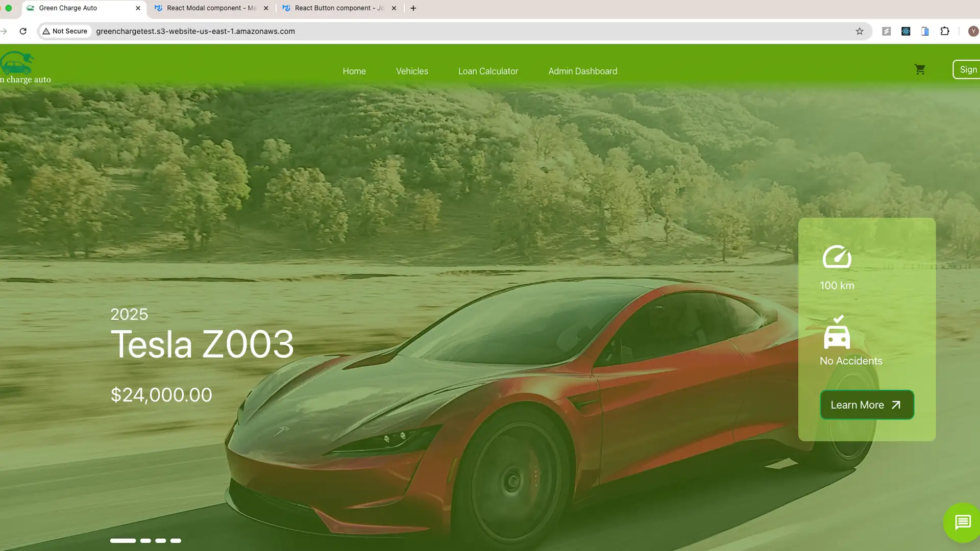
Task: Navigate to Admin Dashboard
Action: coord(582,71)
